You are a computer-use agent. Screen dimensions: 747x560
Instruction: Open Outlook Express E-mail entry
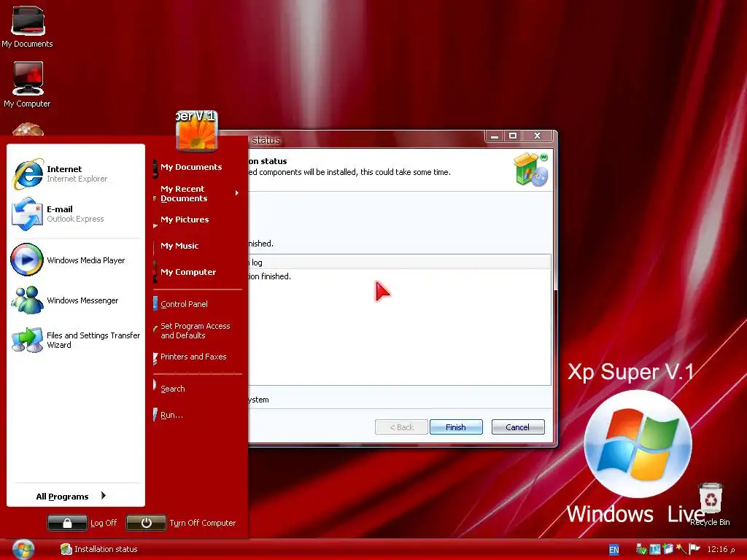tap(76, 214)
